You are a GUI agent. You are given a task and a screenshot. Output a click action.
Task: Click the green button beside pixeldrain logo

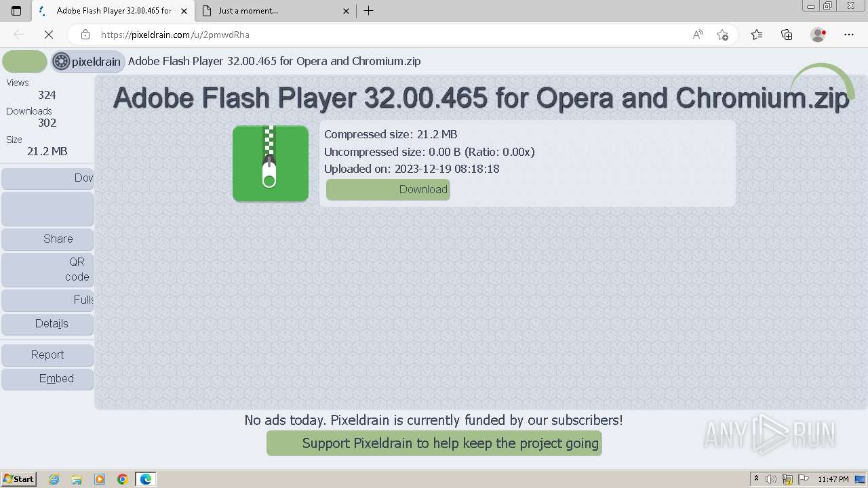click(x=24, y=62)
